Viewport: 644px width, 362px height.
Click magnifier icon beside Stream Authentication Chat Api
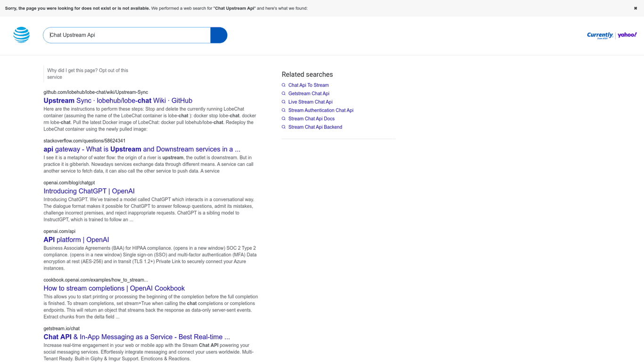click(x=283, y=110)
